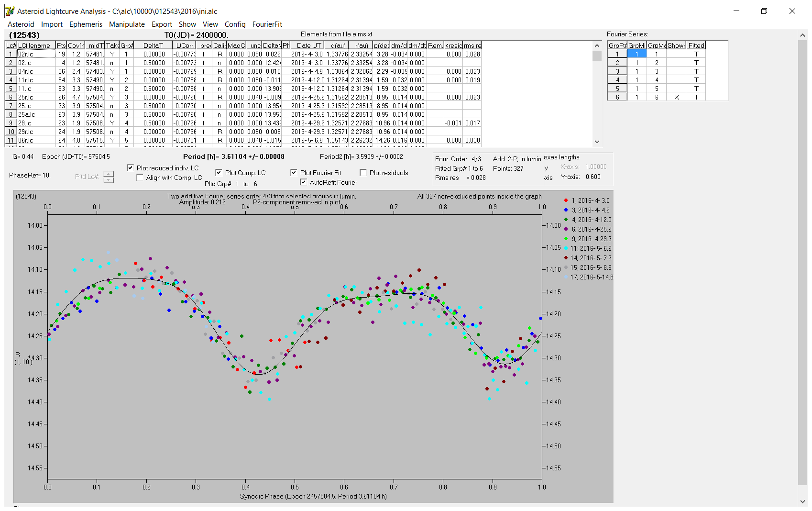Click the LtCorr. column header
This screenshot has width=812, height=511.
[185, 45]
